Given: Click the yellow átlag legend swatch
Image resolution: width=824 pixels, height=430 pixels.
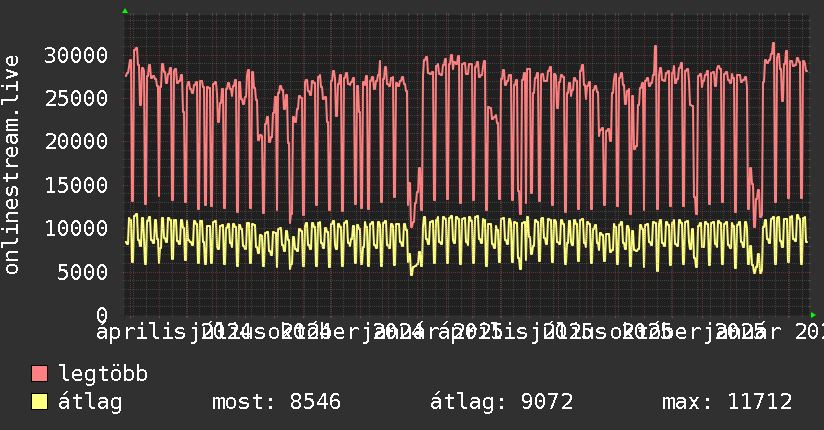Looking at the screenshot, I should coord(40,402).
